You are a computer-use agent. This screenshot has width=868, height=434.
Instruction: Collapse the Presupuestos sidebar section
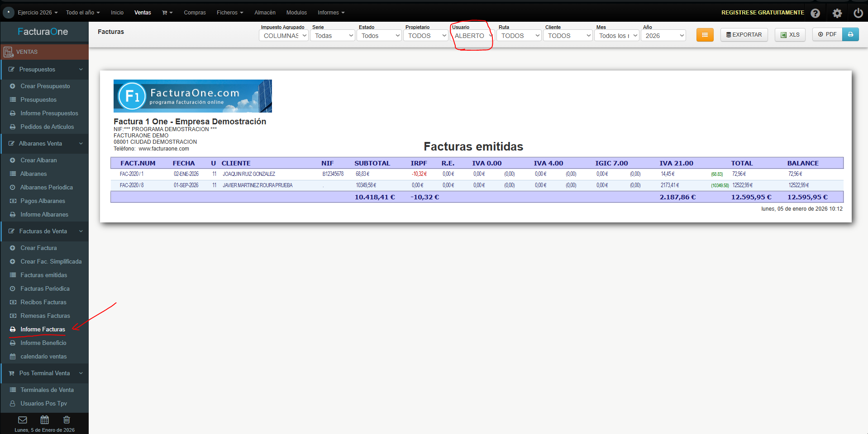(x=44, y=69)
